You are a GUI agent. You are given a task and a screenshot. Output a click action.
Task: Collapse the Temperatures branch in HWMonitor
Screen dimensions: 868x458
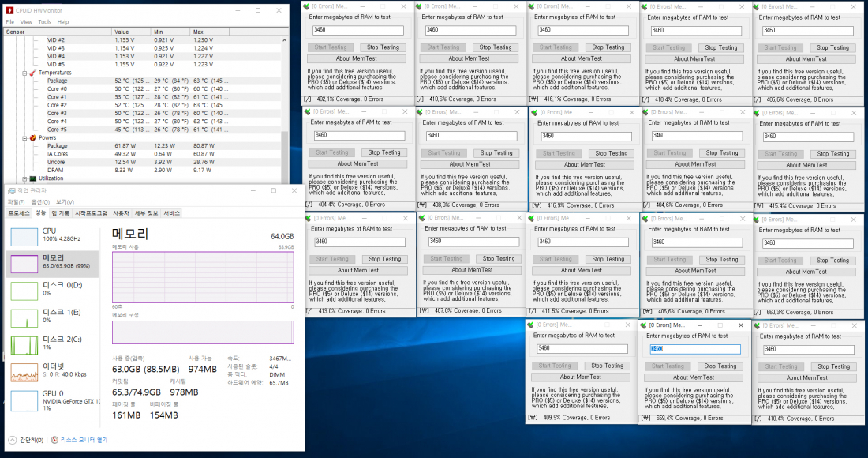point(24,73)
